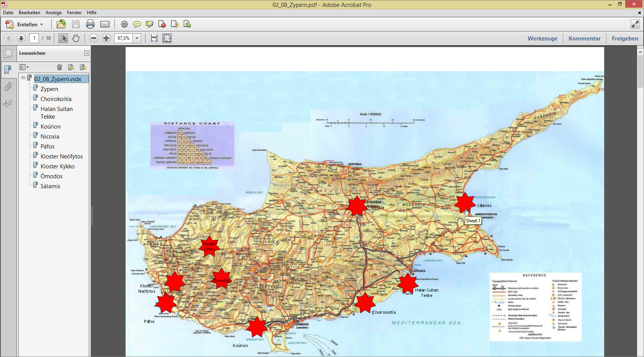Open the zoom percentage dropdown arrow
This screenshot has width=644, height=357.
click(137, 38)
